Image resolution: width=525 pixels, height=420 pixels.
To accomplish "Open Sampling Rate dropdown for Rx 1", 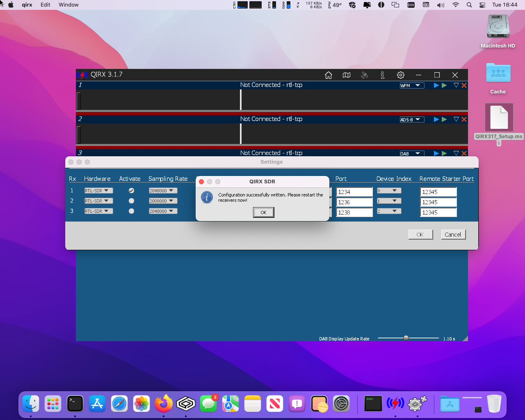I will [163, 191].
